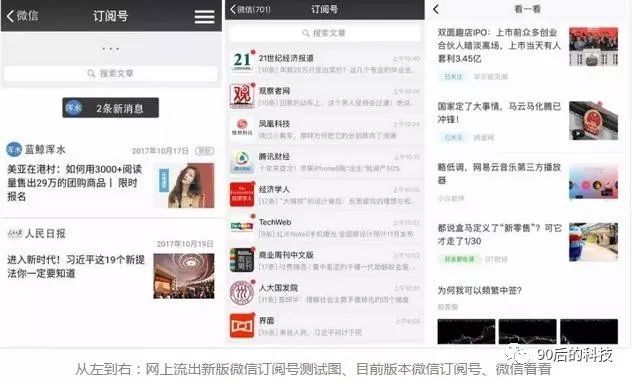Screen dimensions: 633x383
Task: Open TechWeb subscription icon
Action: (x=242, y=227)
